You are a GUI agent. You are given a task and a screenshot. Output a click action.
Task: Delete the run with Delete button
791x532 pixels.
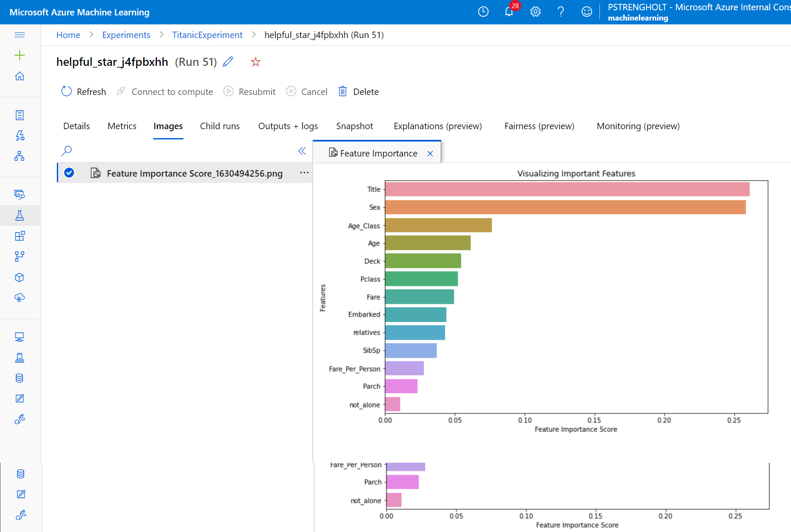pyautogui.click(x=358, y=92)
